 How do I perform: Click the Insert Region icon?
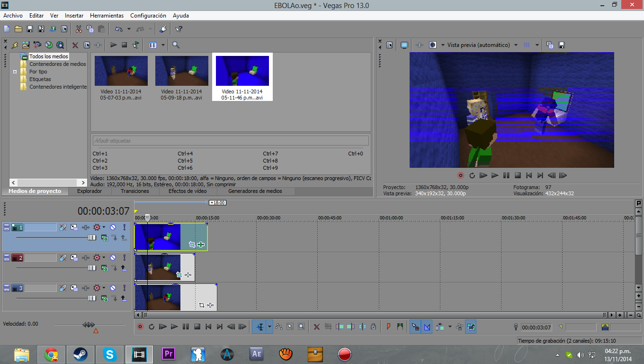[x=400, y=327]
